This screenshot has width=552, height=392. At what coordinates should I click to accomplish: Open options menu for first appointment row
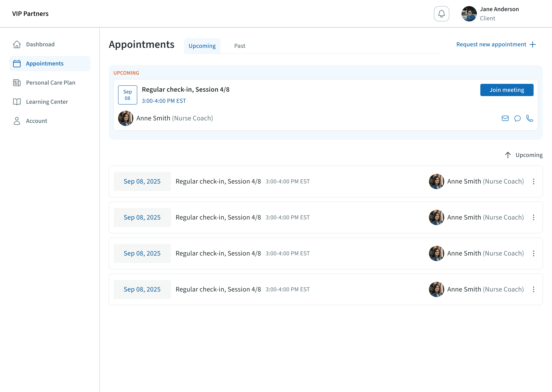pyautogui.click(x=534, y=182)
